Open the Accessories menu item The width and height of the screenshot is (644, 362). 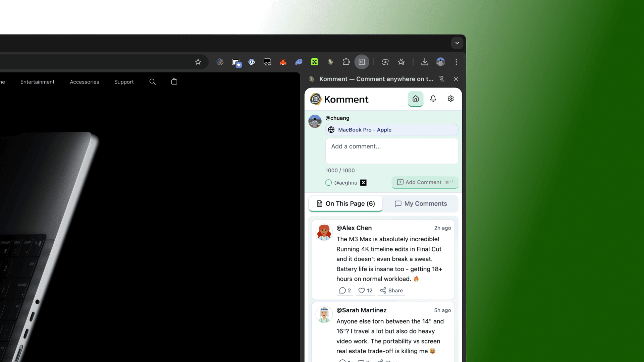point(84,82)
